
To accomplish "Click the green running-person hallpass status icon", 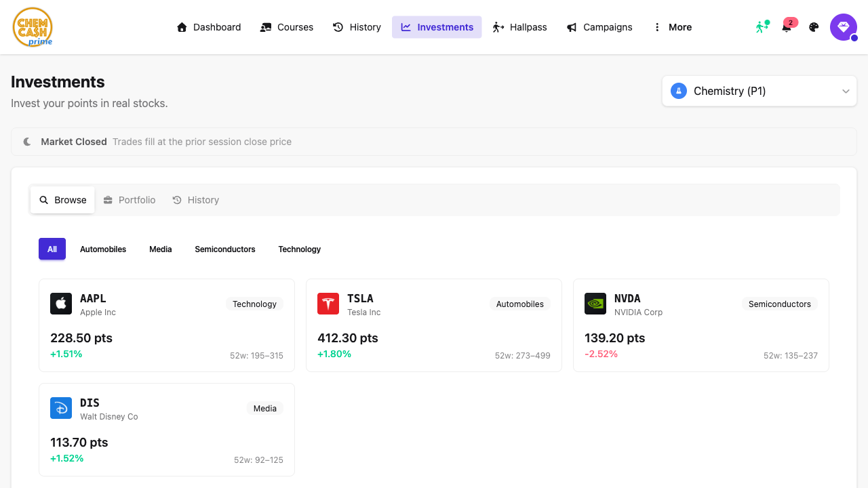I will [x=762, y=27].
